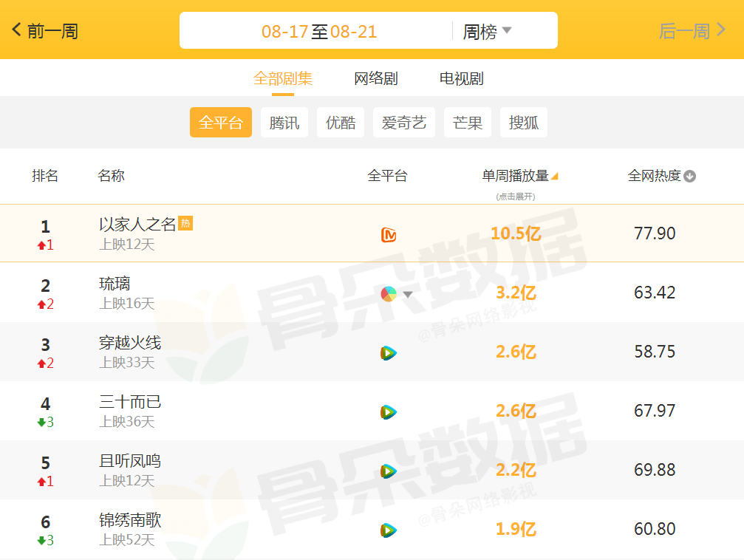Switch to the 电视剧 tab

462,78
